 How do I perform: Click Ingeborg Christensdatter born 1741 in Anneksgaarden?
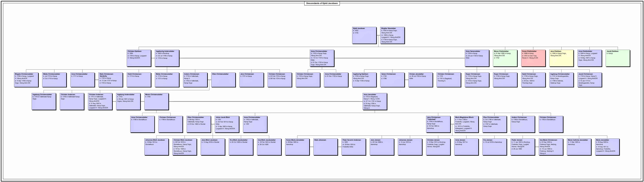point(561,80)
